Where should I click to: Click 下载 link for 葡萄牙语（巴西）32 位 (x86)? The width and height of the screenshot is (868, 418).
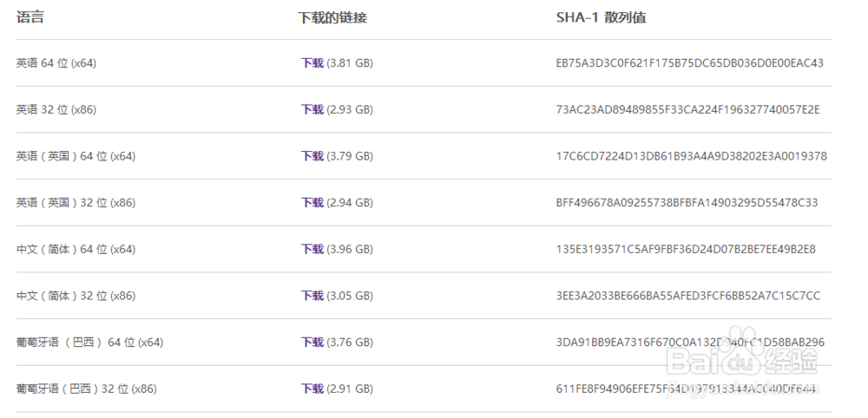coord(312,389)
